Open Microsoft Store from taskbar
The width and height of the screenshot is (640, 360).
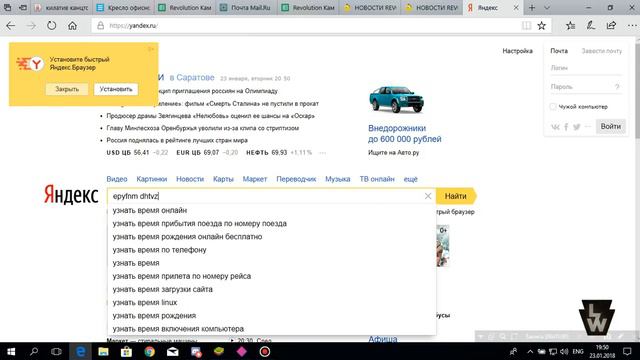click(126, 351)
